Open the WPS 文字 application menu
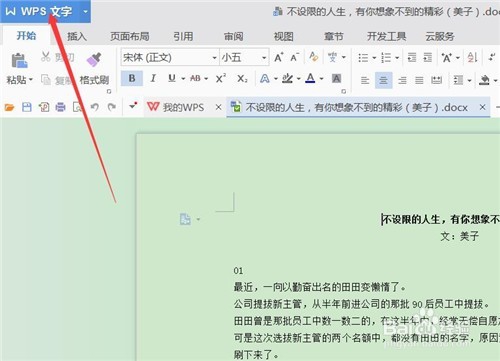Screen dimensions: 500x361 (x=39, y=11)
